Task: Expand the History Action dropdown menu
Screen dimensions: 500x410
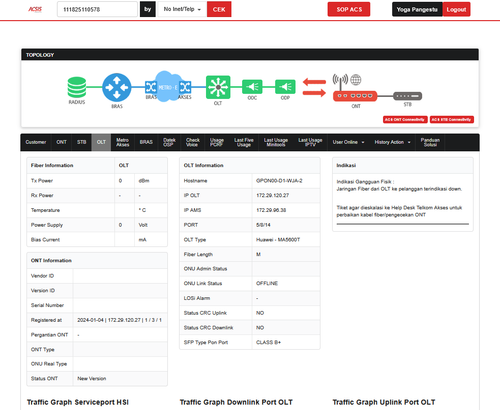Action: click(x=392, y=142)
